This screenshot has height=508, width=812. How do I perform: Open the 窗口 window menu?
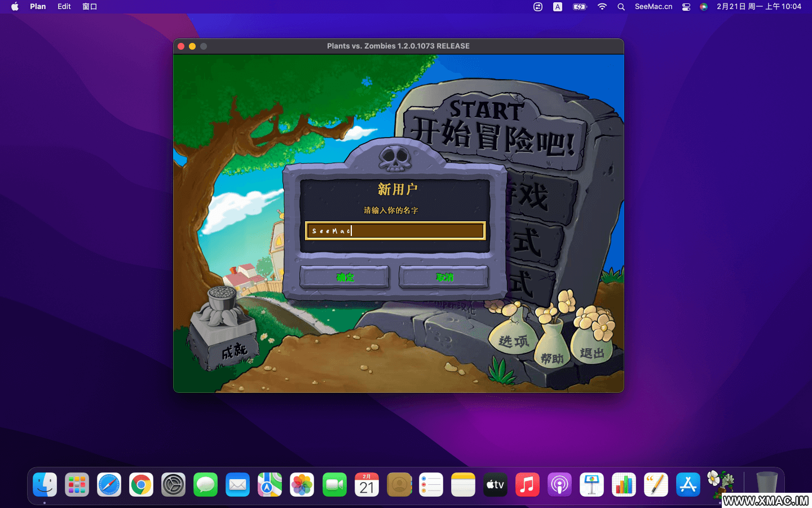coord(90,7)
